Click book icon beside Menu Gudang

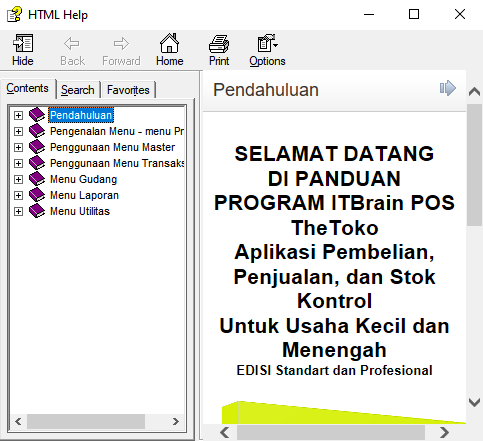click(x=37, y=179)
